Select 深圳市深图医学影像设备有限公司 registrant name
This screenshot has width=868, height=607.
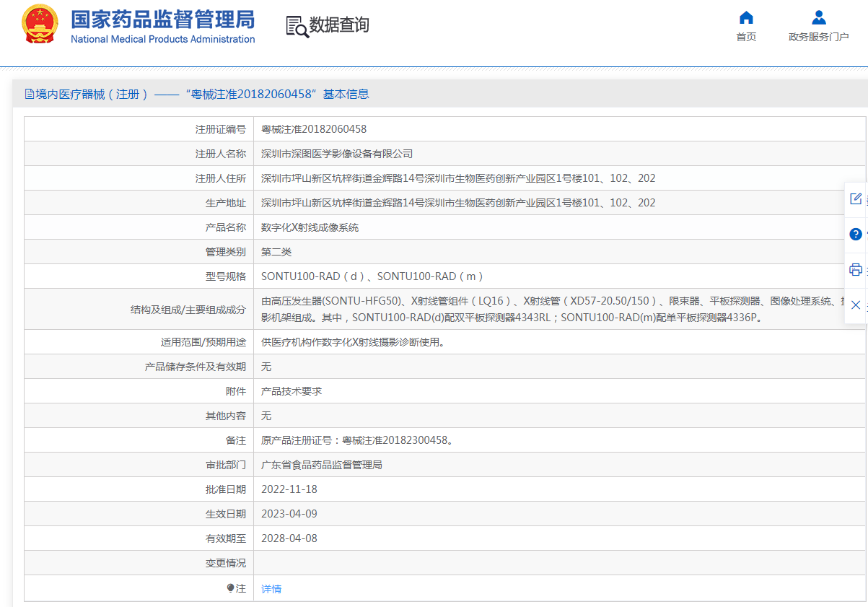coord(337,154)
